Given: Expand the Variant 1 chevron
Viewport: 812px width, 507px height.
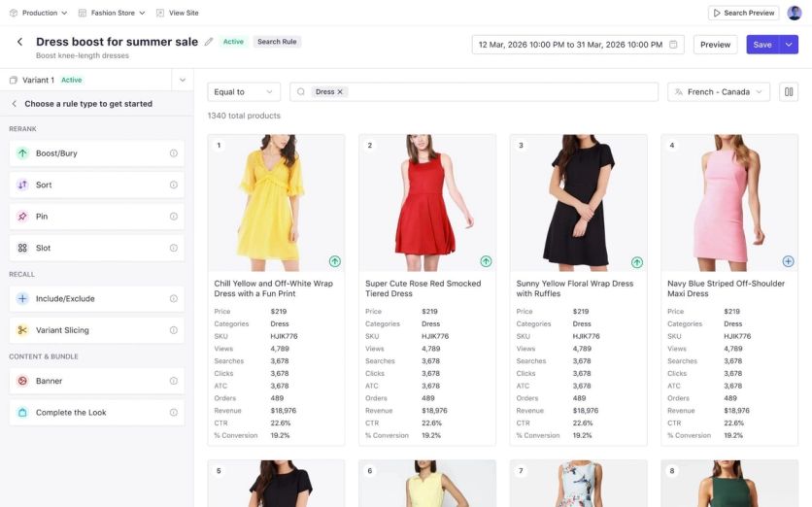Looking at the screenshot, I should click(x=183, y=80).
